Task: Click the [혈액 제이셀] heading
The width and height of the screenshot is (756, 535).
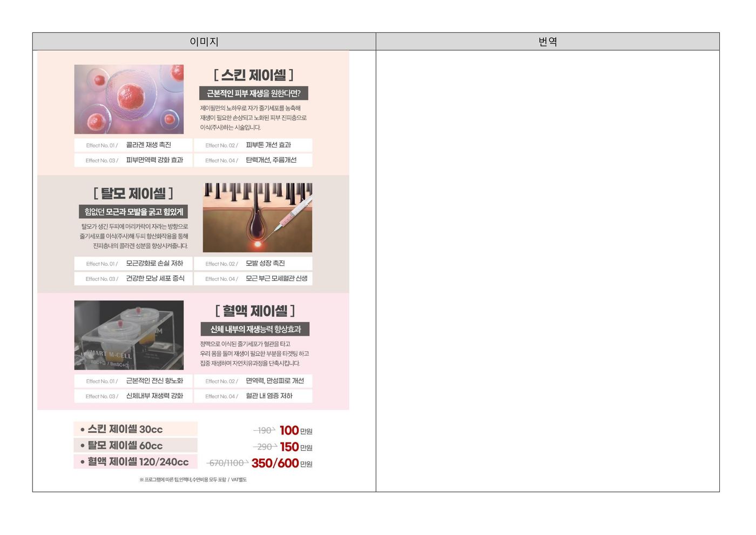Action: point(255,311)
